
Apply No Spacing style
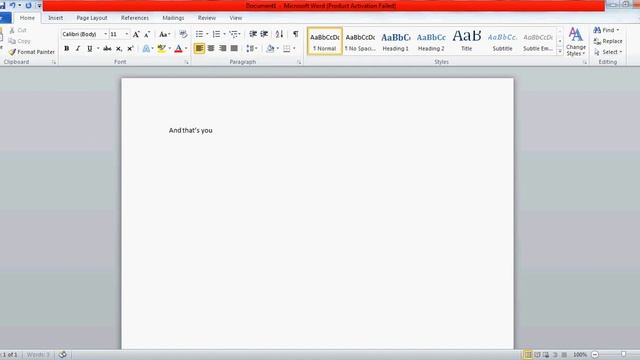click(x=360, y=41)
